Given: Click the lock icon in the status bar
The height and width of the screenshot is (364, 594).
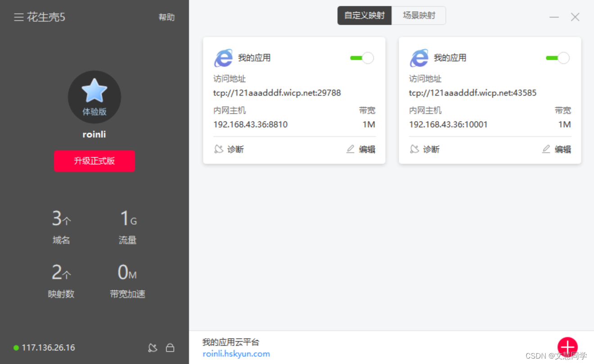Looking at the screenshot, I should [x=170, y=348].
